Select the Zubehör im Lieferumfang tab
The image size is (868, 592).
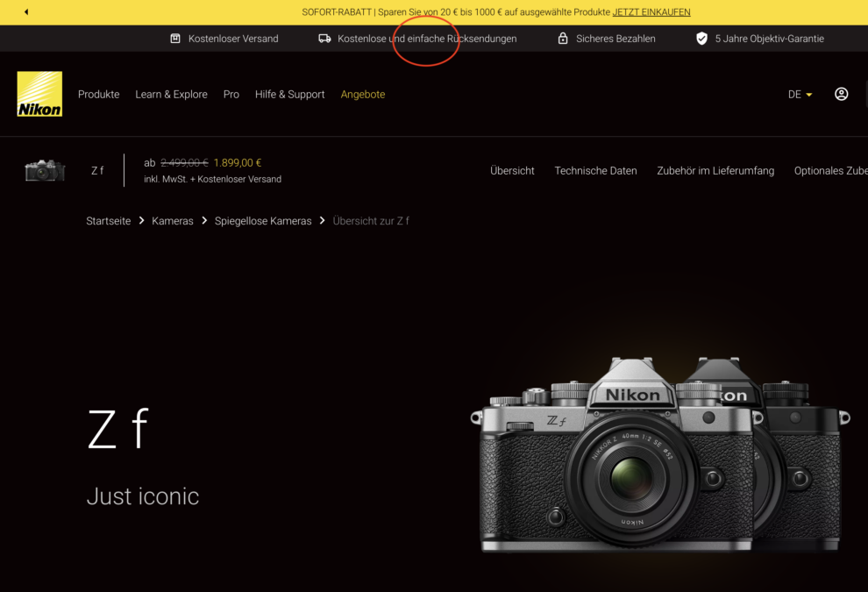(715, 171)
